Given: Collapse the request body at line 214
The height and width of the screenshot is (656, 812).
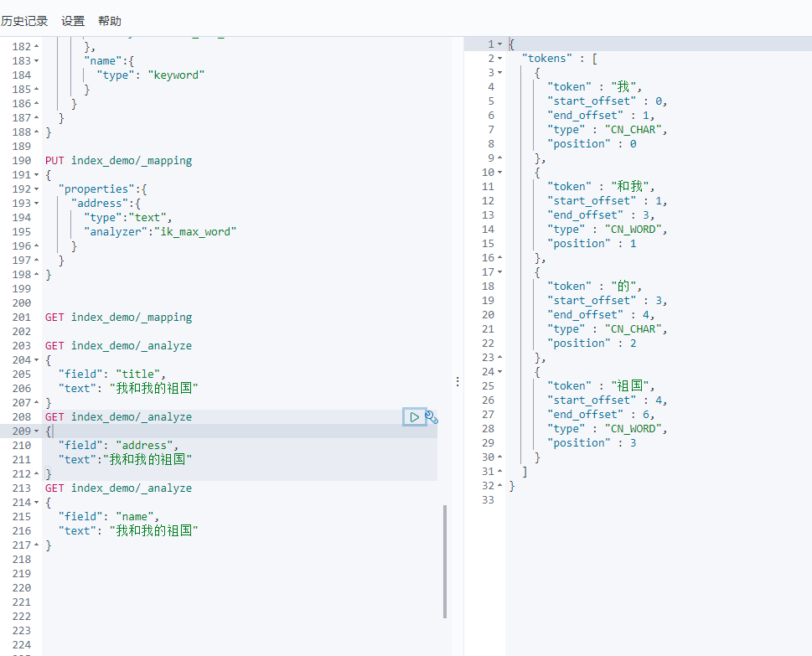Looking at the screenshot, I should point(37,503).
